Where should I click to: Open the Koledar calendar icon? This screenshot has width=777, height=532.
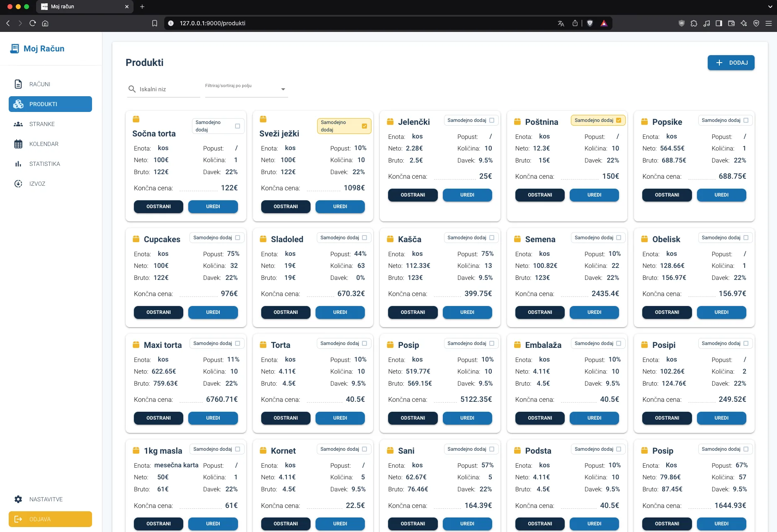[18, 144]
